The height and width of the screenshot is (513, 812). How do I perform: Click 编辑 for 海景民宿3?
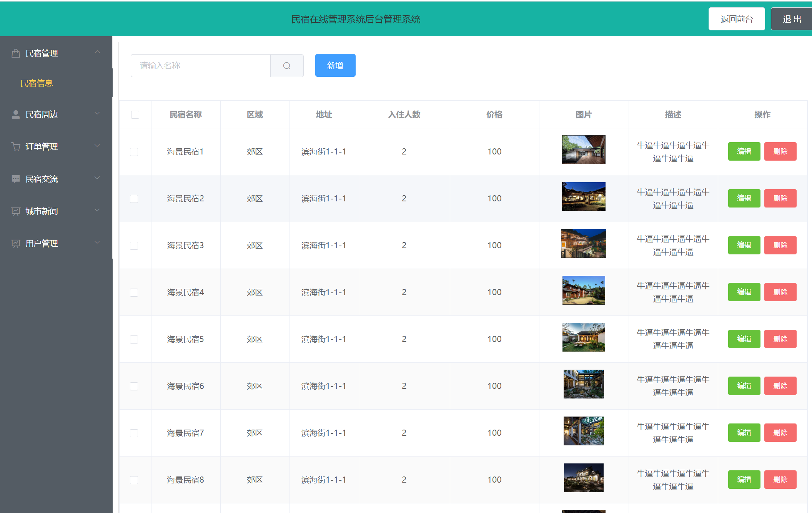[x=744, y=245]
